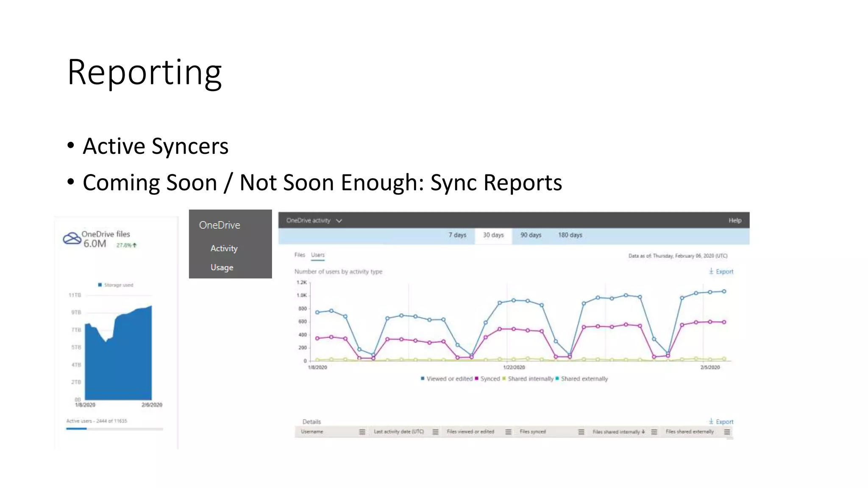
Task: Open the Usage menu item under OneDrive
Action: tap(222, 268)
